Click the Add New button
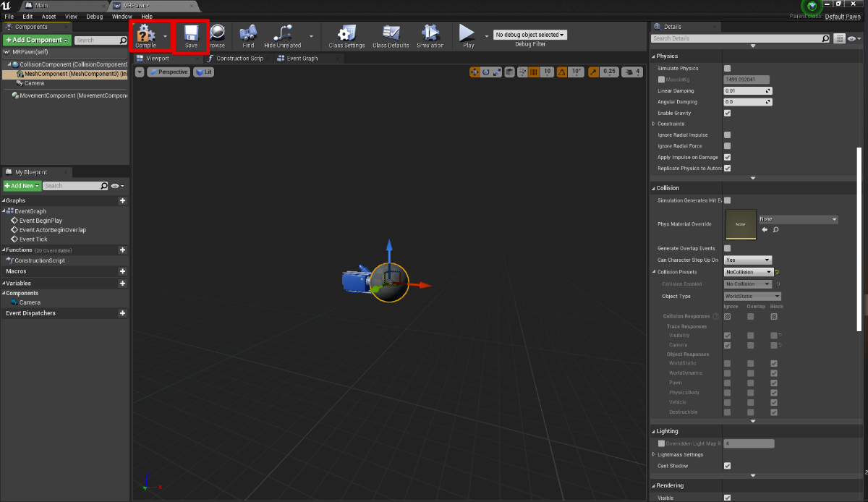This screenshot has height=502, width=868. 22,186
